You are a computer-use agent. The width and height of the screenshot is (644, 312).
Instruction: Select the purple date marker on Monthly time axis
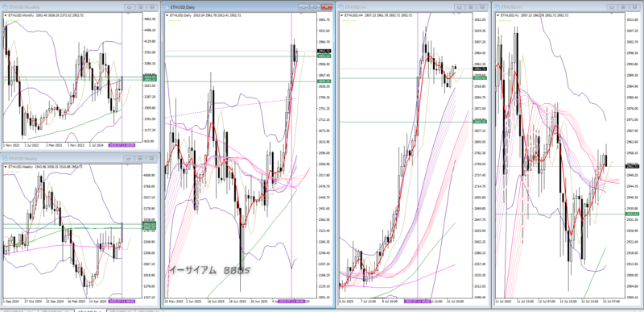[x=122, y=145]
